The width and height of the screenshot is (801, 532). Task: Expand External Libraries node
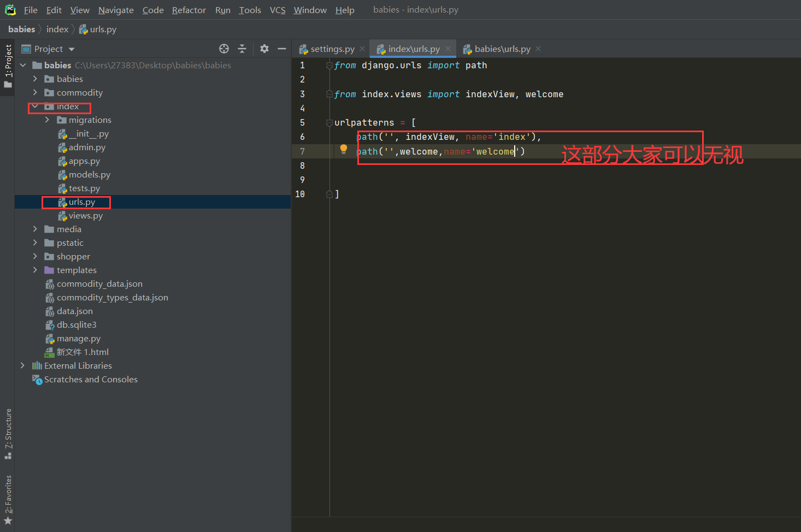click(23, 365)
